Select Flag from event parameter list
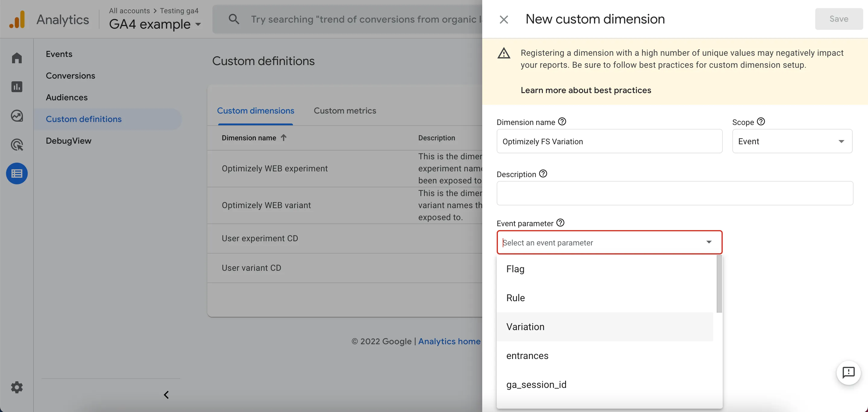Viewport: 868px width, 412px height. (605, 269)
